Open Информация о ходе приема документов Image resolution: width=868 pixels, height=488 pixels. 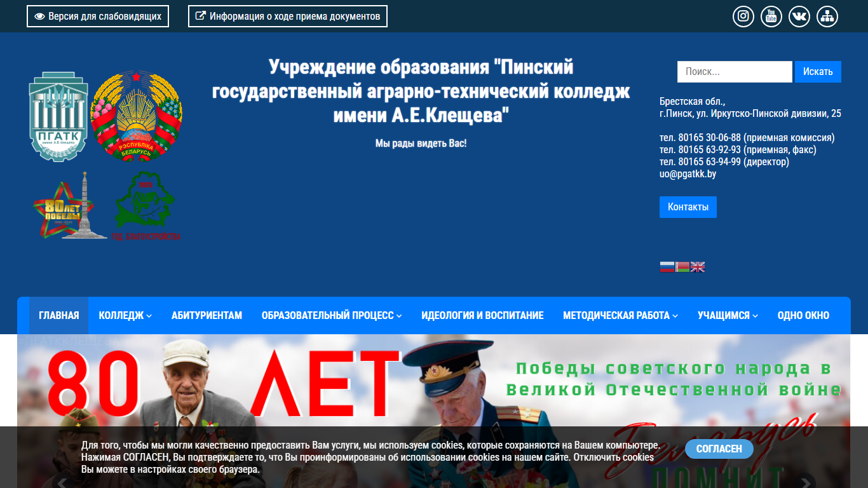coord(288,17)
